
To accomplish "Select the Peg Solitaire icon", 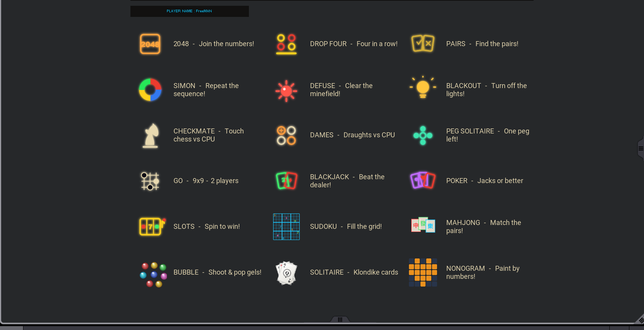I will pos(423,135).
